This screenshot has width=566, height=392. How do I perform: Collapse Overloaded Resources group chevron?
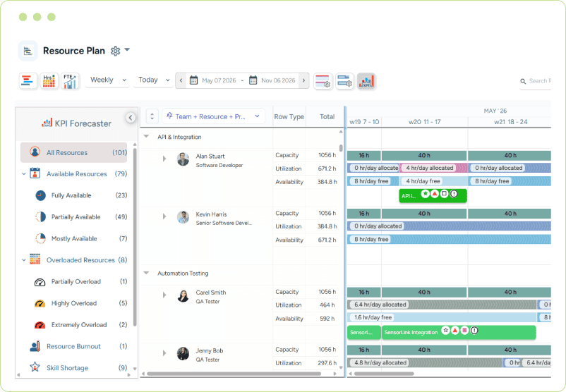click(x=24, y=260)
